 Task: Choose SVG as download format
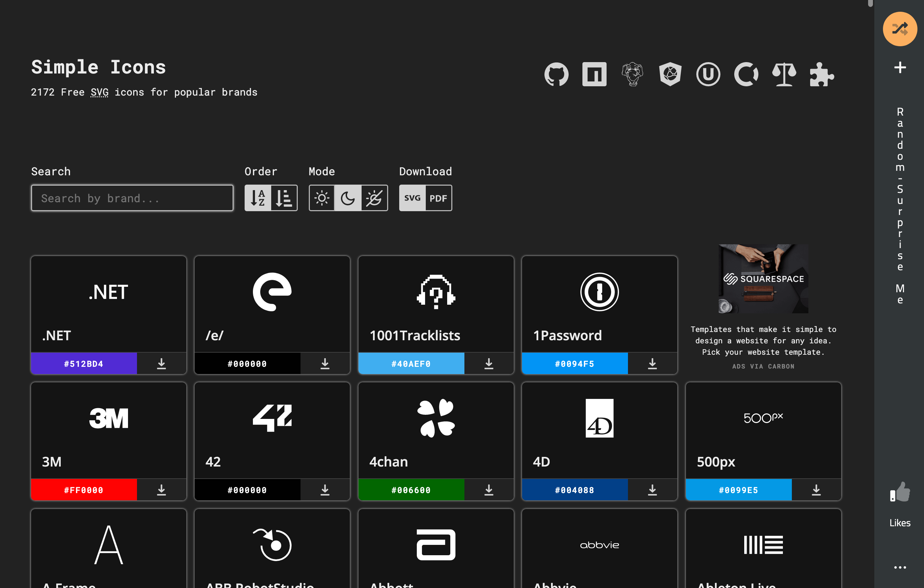[412, 198]
